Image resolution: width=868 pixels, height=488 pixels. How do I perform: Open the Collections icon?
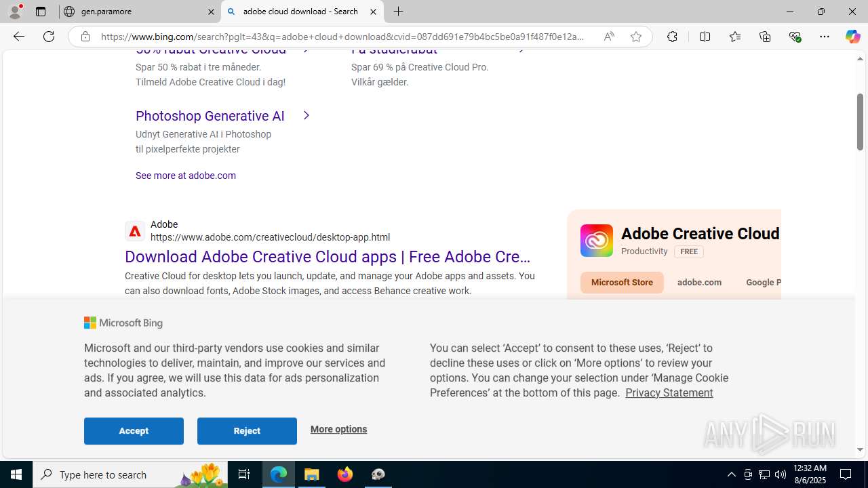(765, 37)
